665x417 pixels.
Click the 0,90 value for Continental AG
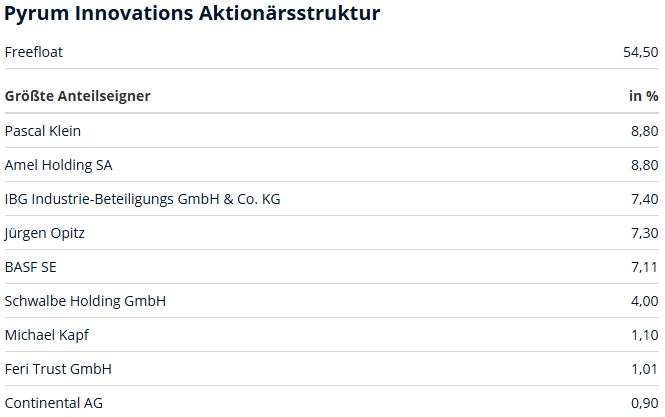pyautogui.click(x=645, y=403)
